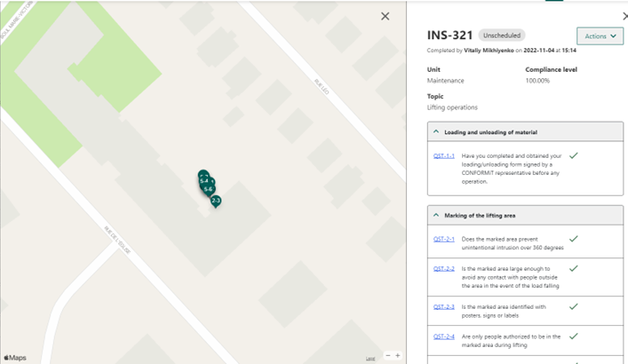Zoom out the map with minus button
The image size is (628, 364).
pyautogui.click(x=387, y=355)
